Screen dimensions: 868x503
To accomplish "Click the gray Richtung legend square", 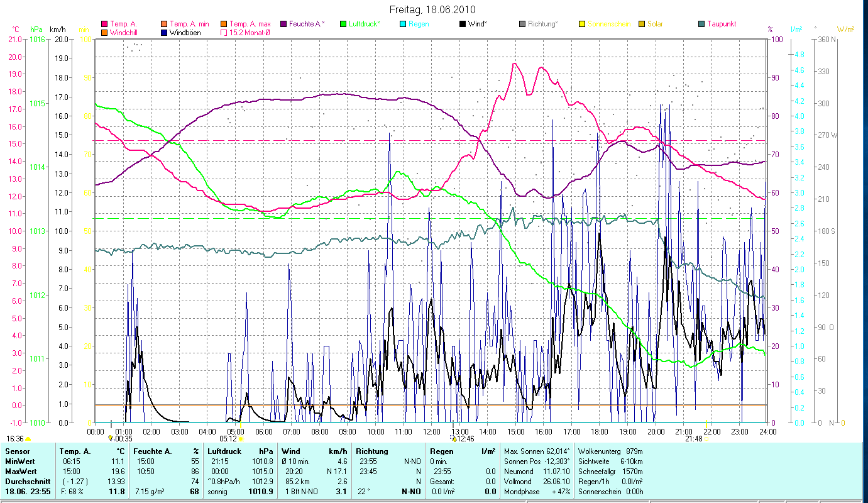I will tap(522, 24).
